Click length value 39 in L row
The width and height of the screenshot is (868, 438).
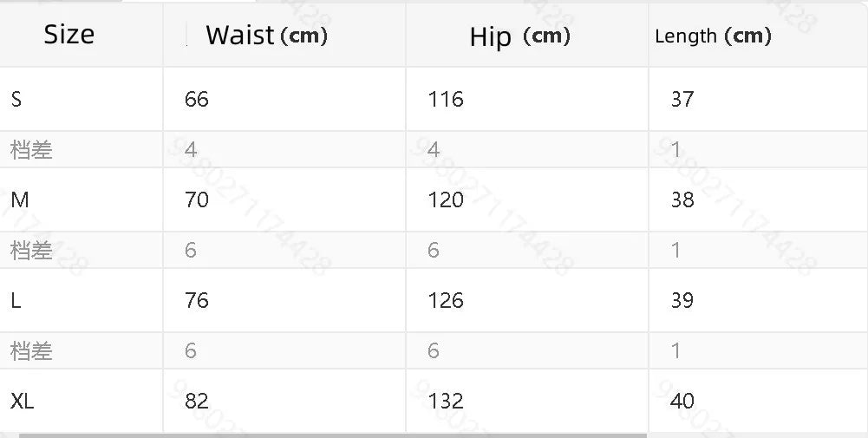[682, 300]
